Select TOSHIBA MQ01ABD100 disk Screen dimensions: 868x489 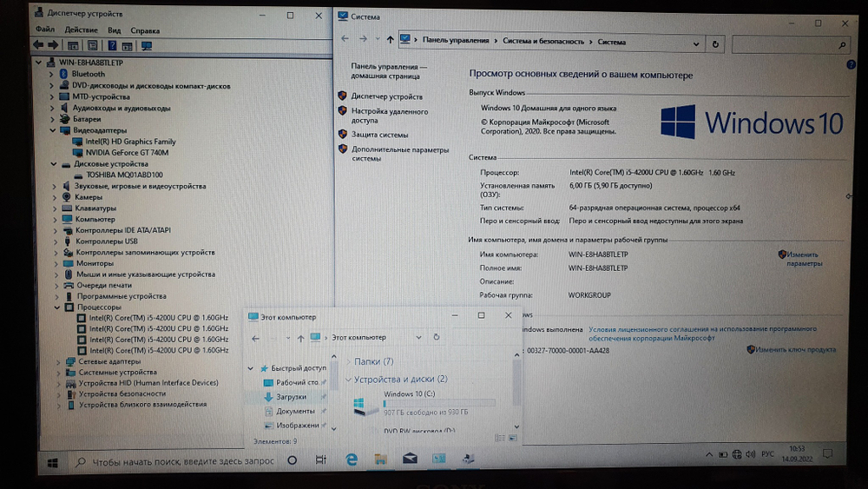124,175
